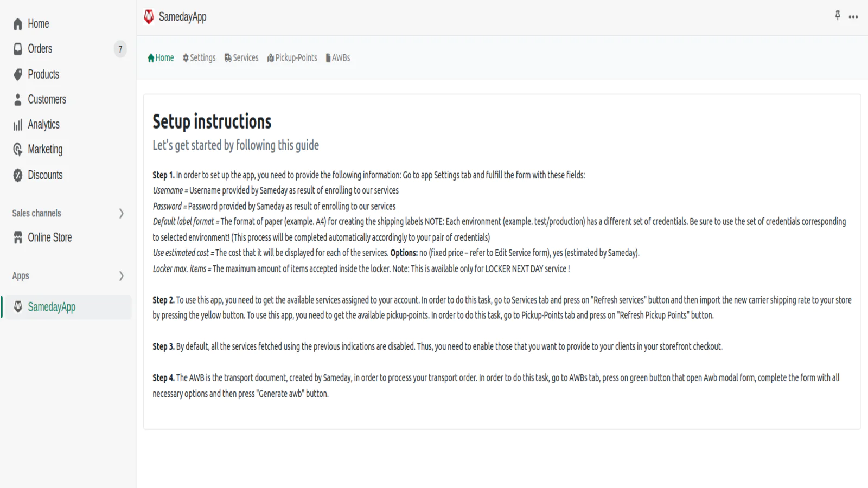Screen dimensions: 868x488
Task: Open the three-dot overflow menu
Action: (853, 17)
